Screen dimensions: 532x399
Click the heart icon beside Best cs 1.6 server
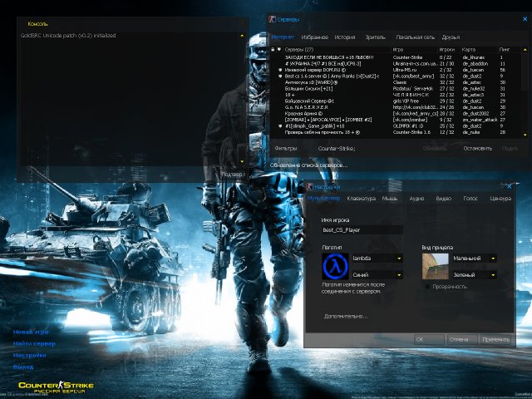[280, 76]
